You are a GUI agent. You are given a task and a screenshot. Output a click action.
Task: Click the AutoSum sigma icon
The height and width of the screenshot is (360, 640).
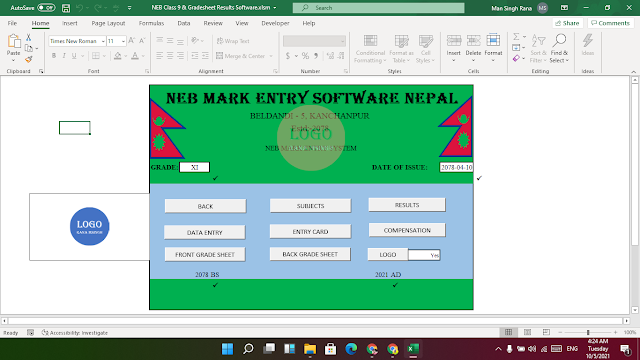coord(516,37)
